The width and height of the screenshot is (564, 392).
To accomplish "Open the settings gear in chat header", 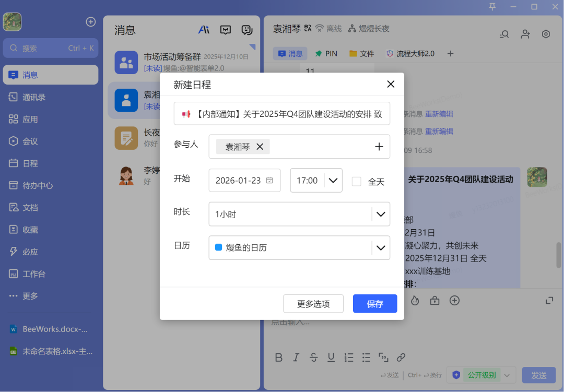I will pyautogui.click(x=546, y=33).
